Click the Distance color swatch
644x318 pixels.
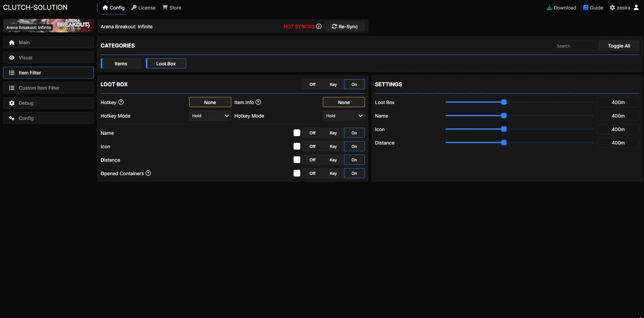tap(297, 160)
